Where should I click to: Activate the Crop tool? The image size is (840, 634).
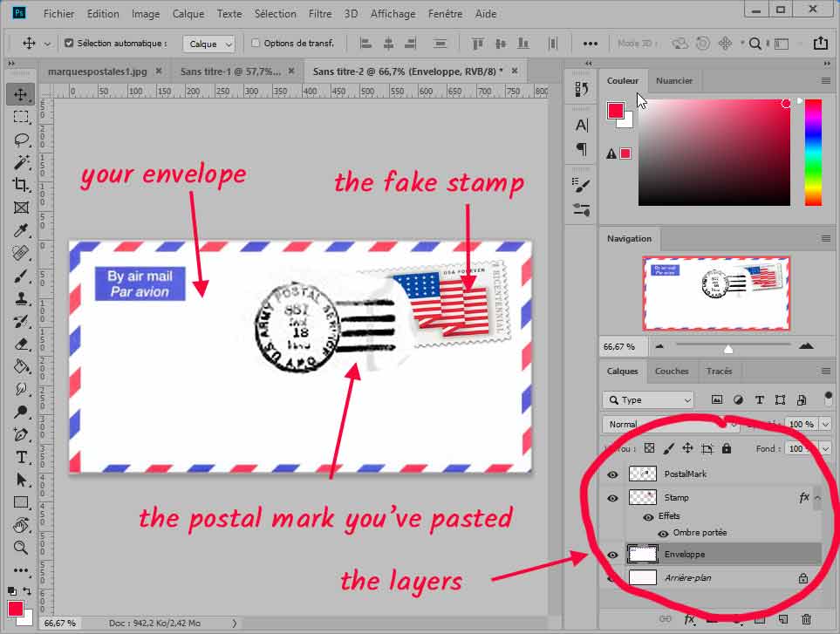coord(20,185)
